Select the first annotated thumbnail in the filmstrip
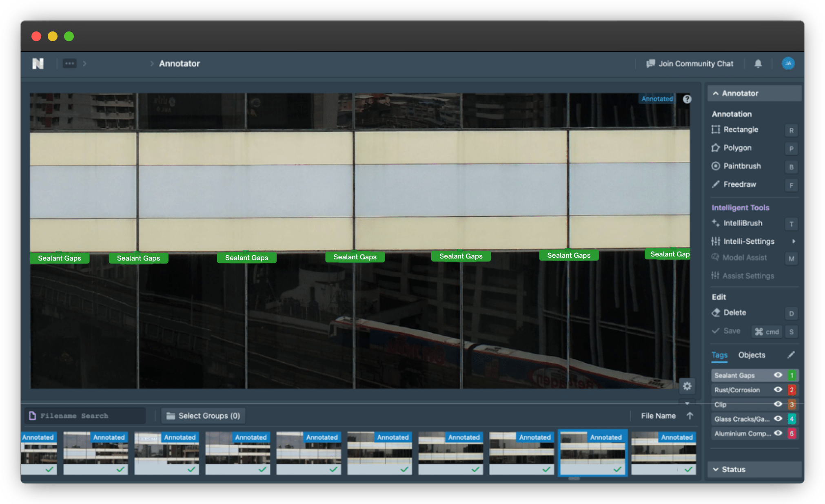 pos(39,453)
